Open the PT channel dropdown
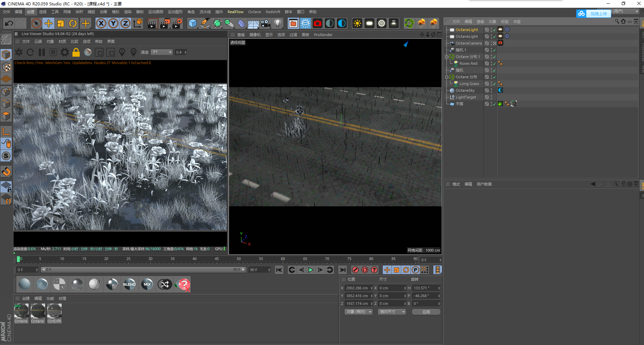 (162, 52)
